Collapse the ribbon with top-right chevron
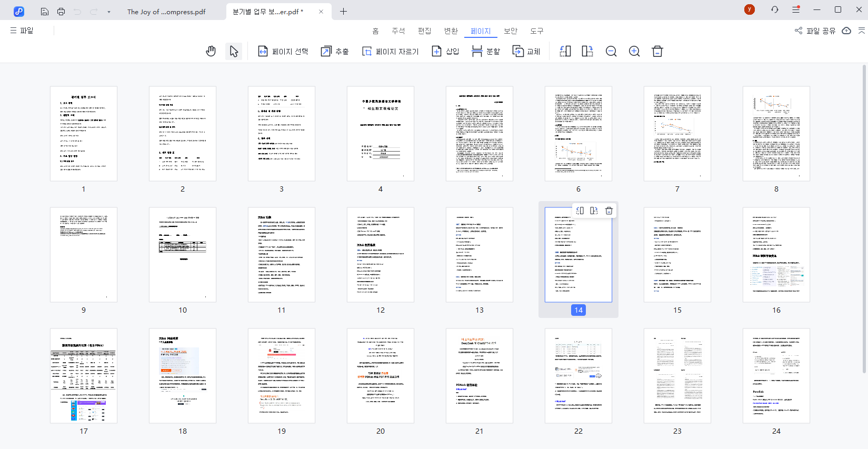This screenshot has height=449, width=868. point(862,31)
